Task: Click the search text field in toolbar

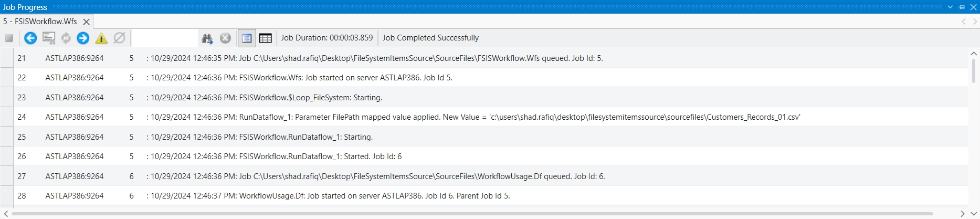Action: [x=164, y=38]
